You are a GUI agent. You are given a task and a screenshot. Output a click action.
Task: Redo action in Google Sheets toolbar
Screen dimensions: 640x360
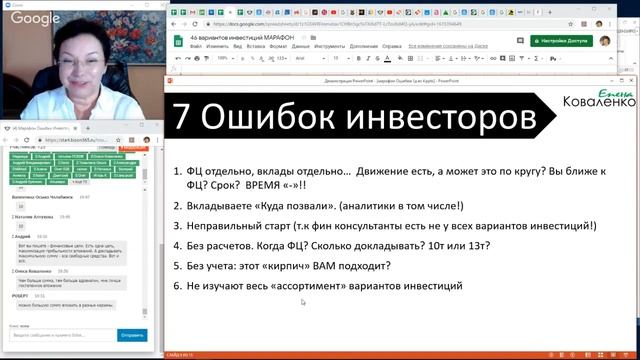click(x=188, y=59)
